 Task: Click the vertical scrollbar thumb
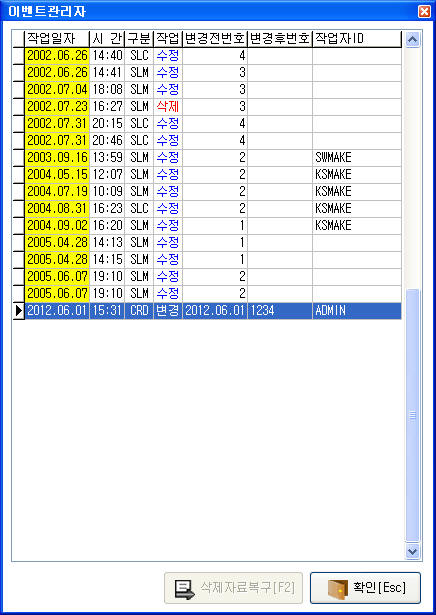[x=412, y=415]
